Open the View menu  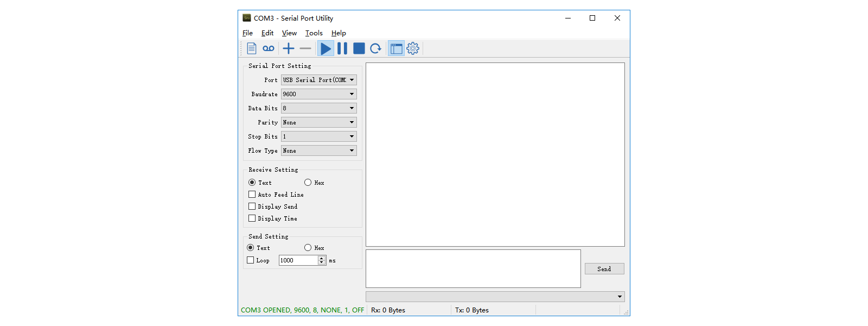pos(289,33)
